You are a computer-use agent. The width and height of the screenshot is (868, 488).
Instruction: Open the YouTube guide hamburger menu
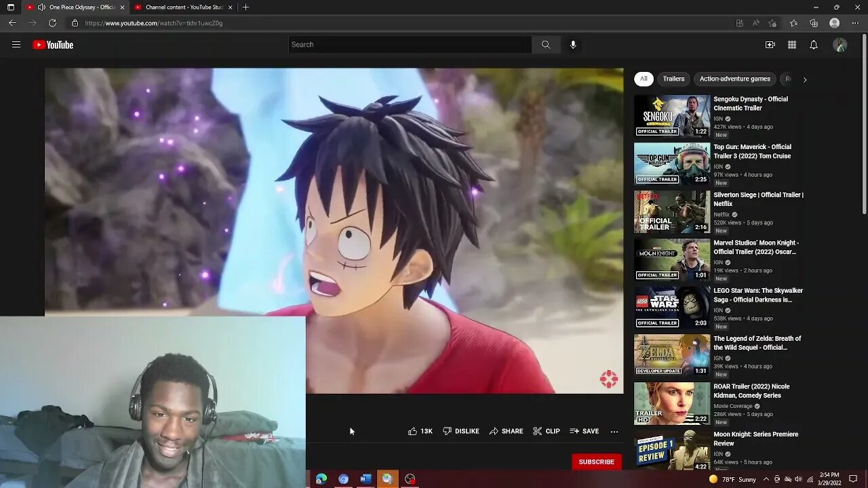click(x=16, y=45)
